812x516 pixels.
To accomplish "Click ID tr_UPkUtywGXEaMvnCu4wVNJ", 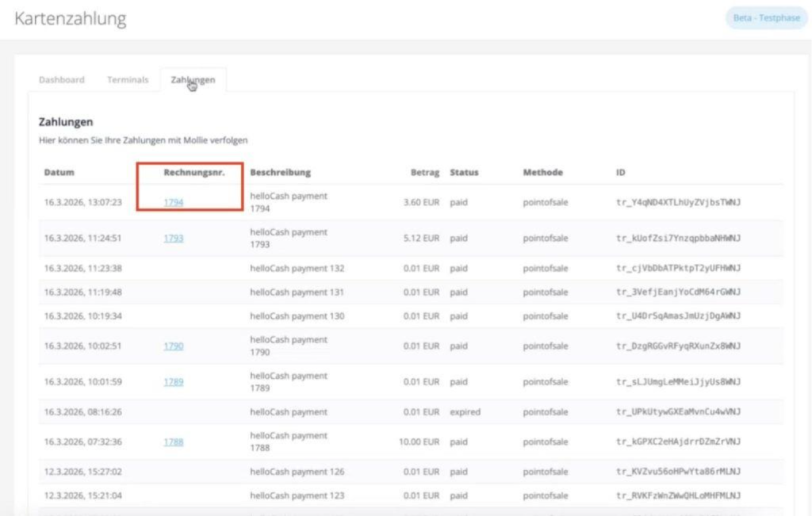I will coord(679,412).
